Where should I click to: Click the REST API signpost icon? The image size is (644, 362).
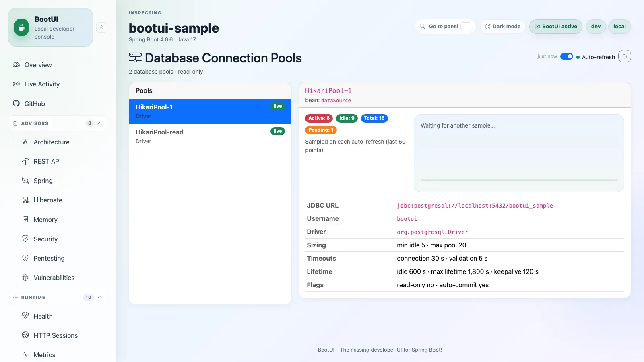coord(25,161)
